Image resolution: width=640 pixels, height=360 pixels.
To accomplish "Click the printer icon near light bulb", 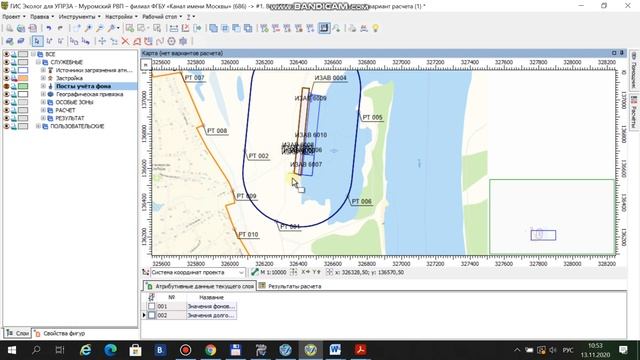I will 352,28.
